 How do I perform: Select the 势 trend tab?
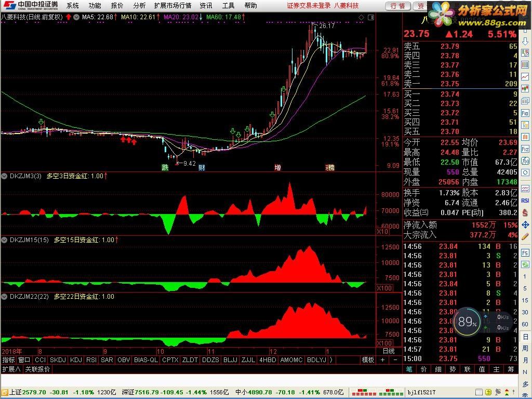[453, 369]
